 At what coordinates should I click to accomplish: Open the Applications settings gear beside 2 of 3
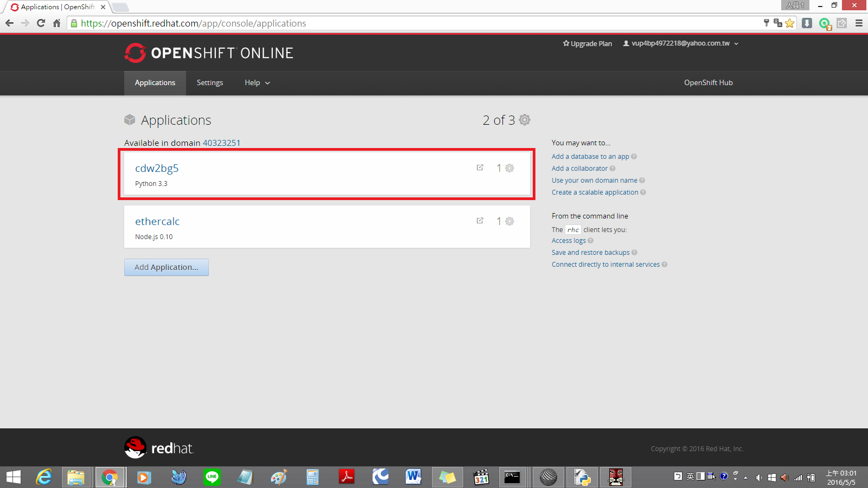click(x=525, y=120)
